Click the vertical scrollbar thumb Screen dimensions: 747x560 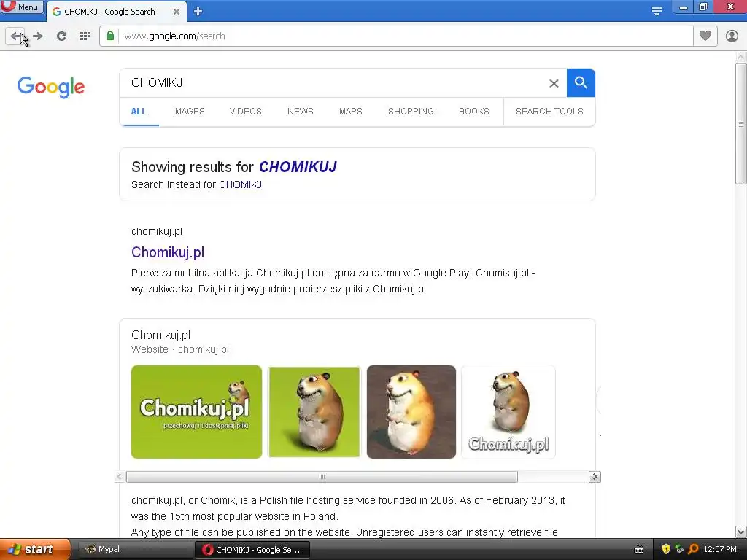740,124
